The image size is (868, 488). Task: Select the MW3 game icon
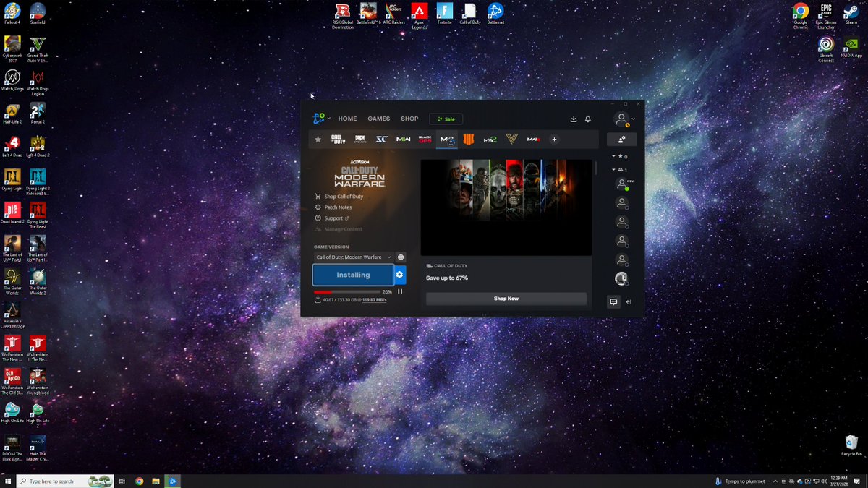[x=533, y=139]
